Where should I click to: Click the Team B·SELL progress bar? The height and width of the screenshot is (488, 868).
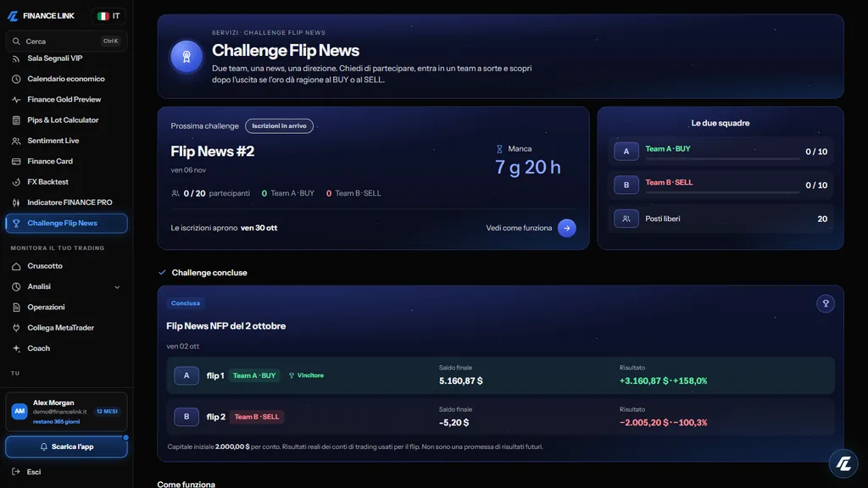pos(722,192)
